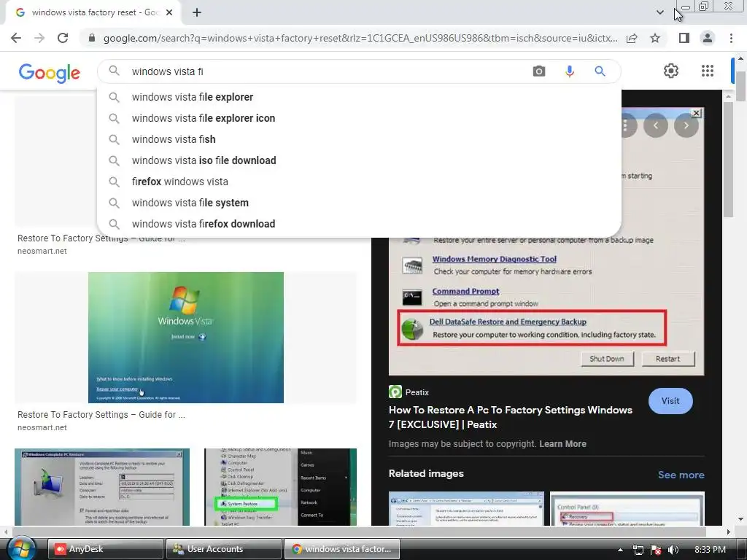This screenshot has width=747, height=560.
Task: Open the Windows Start orb
Action: click(21, 548)
